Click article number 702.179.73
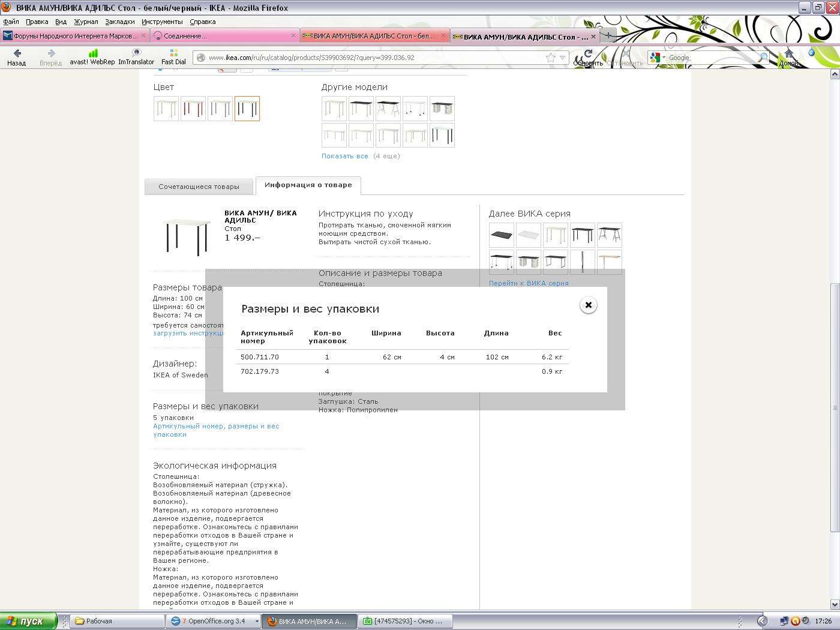 [x=260, y=371]
